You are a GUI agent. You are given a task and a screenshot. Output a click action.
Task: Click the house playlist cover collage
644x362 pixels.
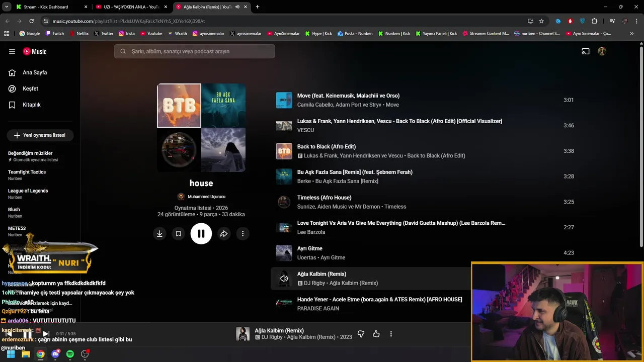pyautogui.click(x=201, y=128)
